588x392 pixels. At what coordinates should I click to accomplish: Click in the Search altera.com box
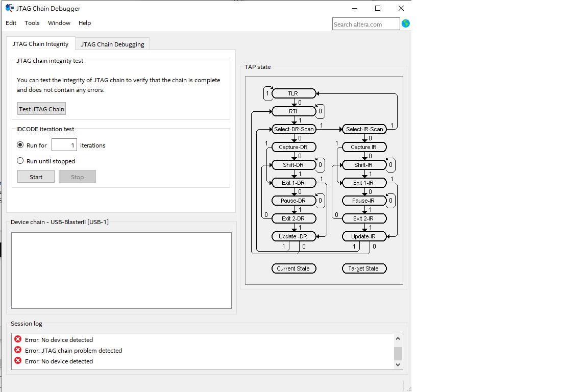tap(365, 24)
